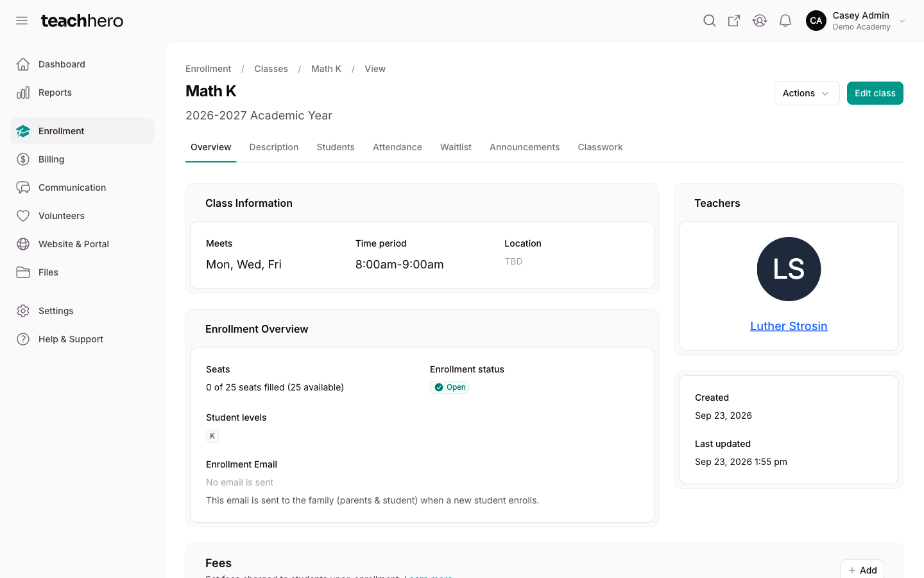Click the Volunteers heart icon

tap(23, 216)
